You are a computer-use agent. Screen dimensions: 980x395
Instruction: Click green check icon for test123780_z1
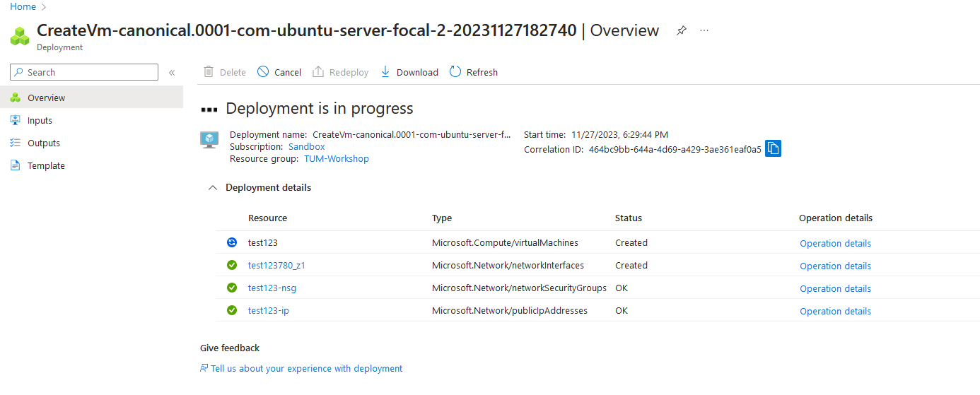[232, 266]
